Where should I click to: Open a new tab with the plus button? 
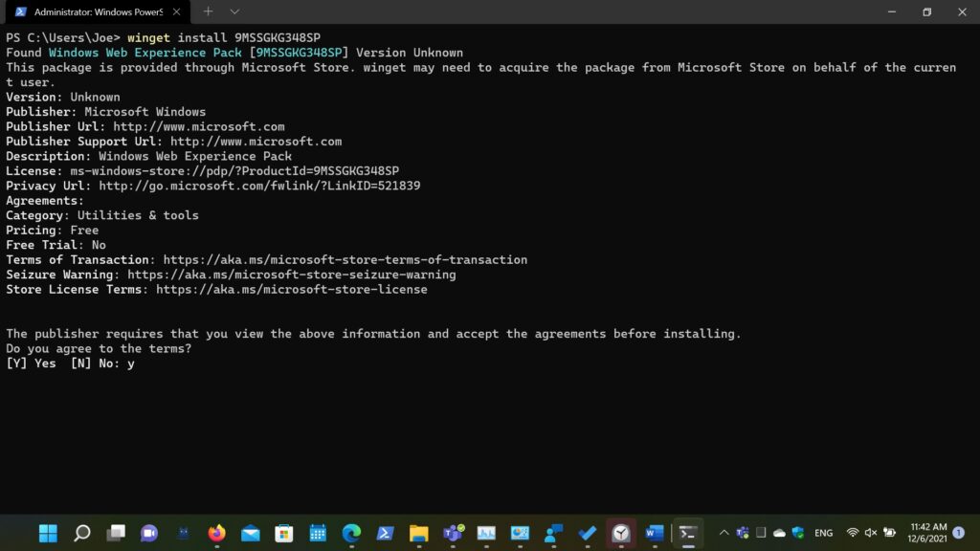[x=208, y=11]
